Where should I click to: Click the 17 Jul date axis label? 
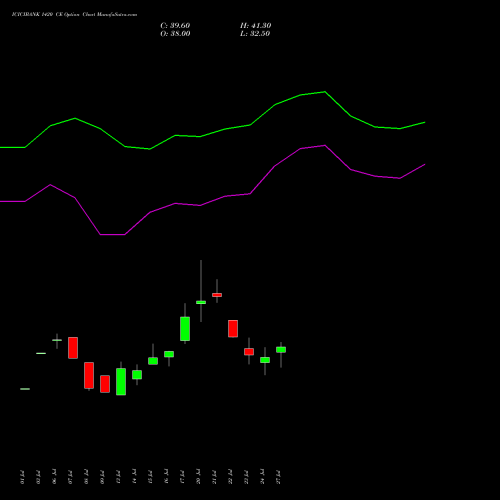pyautogui.click(x=182, y=477)
